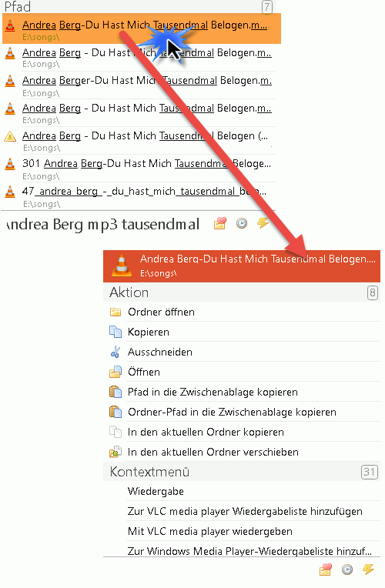Click the history clock icon beside search box
The width and height of the screenshot is (385, 588).
242,224
